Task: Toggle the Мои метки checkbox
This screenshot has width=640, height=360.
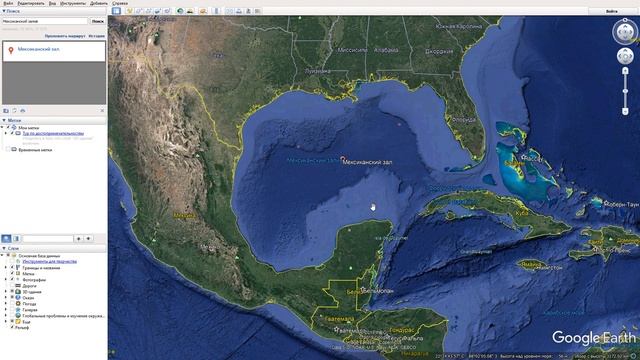Action: [8, 128]
